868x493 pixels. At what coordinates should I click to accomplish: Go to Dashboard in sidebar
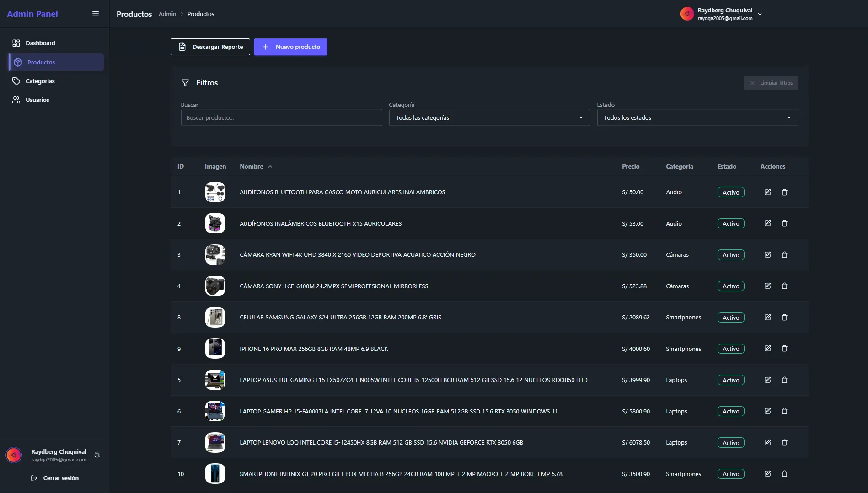(x=40, y=43)
